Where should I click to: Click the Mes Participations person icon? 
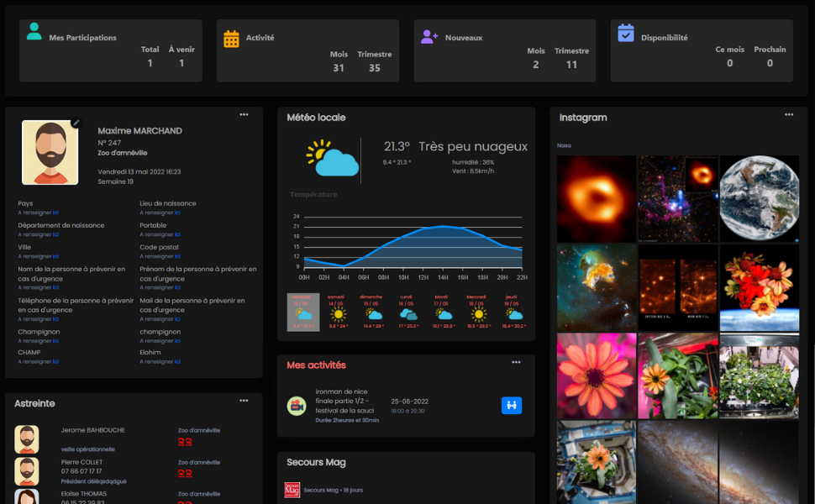[34, 32]
